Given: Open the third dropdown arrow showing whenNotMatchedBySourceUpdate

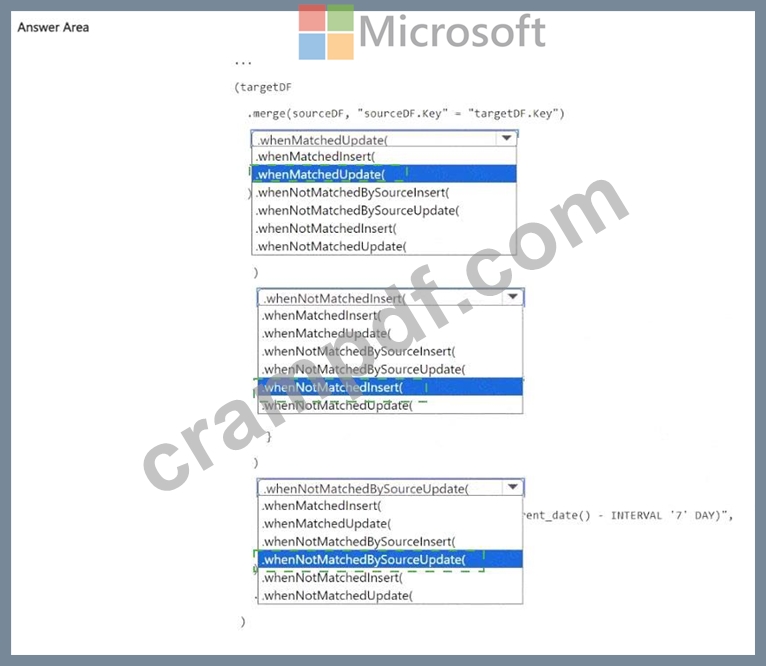Looking at the screenshot, I should (512, 487).
